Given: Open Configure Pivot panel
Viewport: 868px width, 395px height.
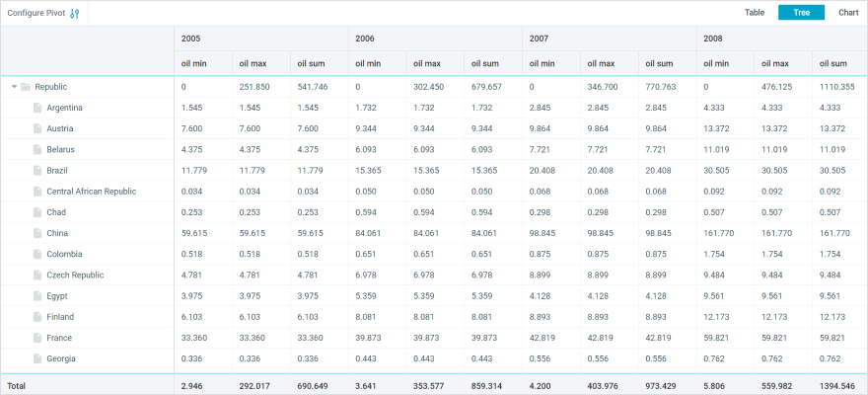Looking at the screenshot, I should tap(36, 13).
